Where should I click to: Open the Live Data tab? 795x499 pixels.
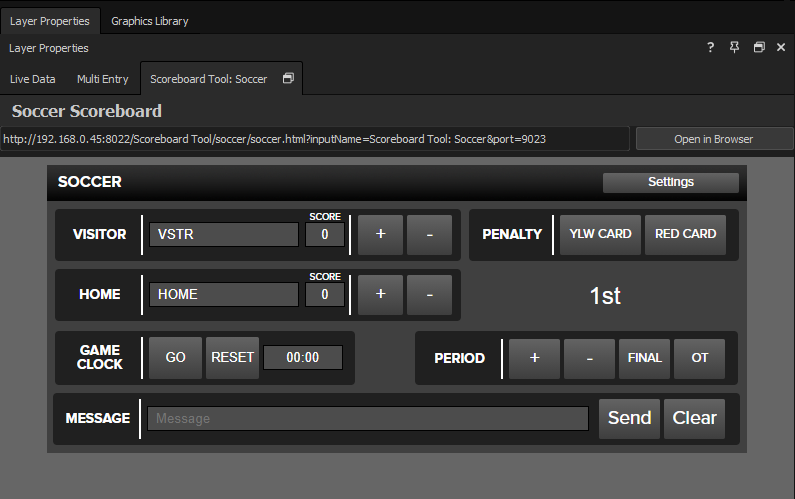[32, 78]
